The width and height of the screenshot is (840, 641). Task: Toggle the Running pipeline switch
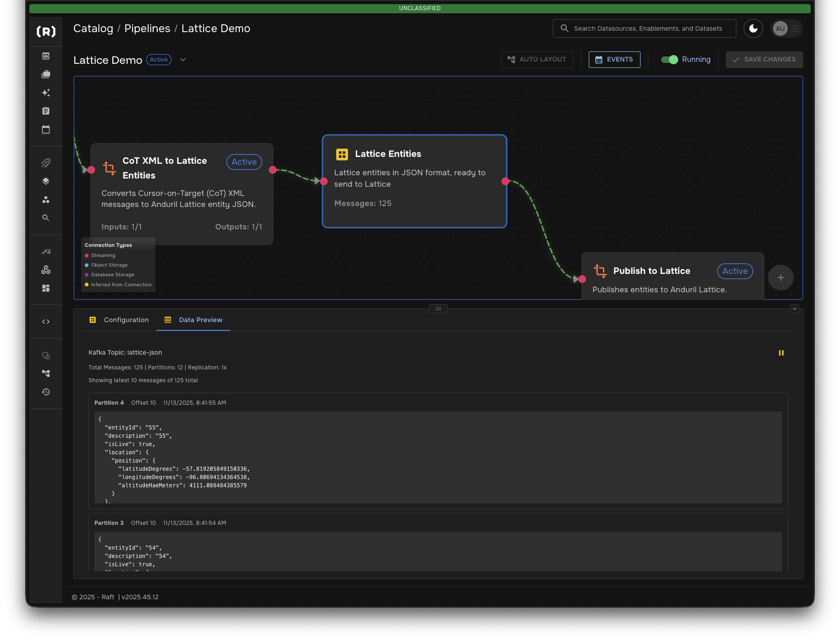click(669, 60)
